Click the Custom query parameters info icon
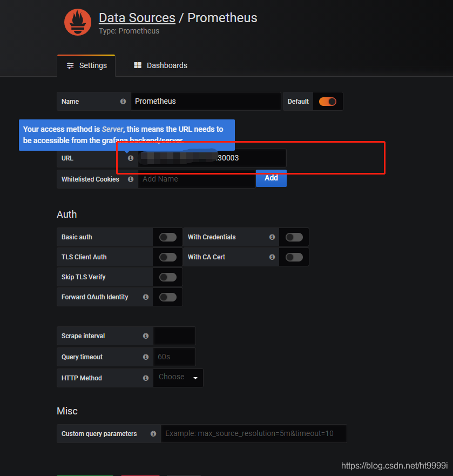The width and height of the screenshot is (453, 476). click(153, 434)
